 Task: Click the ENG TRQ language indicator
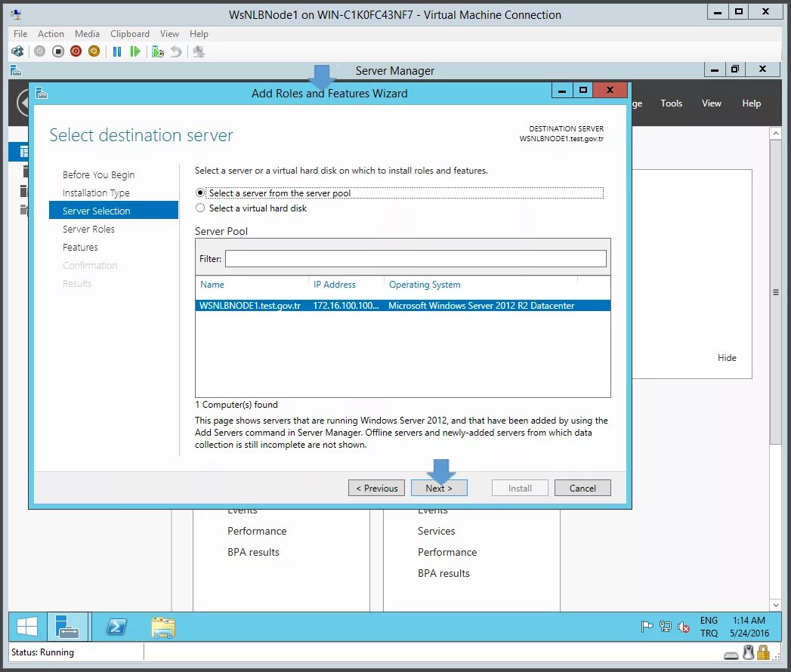709,627
